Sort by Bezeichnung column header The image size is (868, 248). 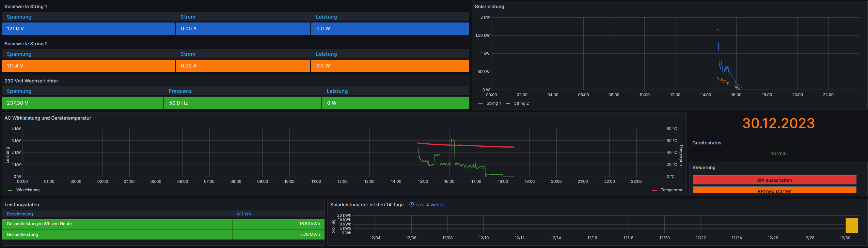tap(20, 214)
